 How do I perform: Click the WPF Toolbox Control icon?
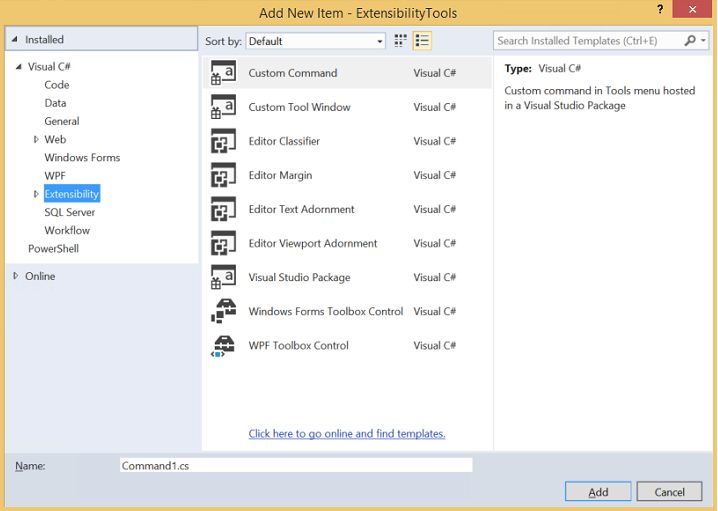coord(223,345)
